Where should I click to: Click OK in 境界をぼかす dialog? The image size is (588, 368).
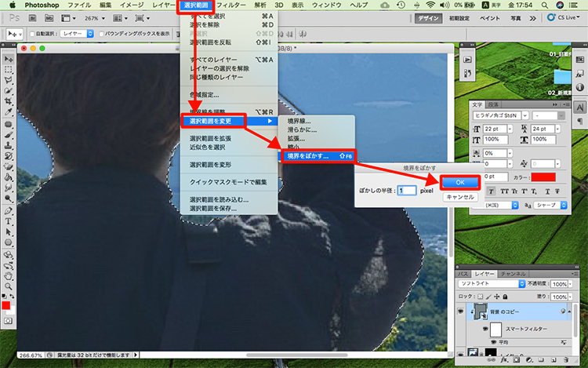coord(460,182)
